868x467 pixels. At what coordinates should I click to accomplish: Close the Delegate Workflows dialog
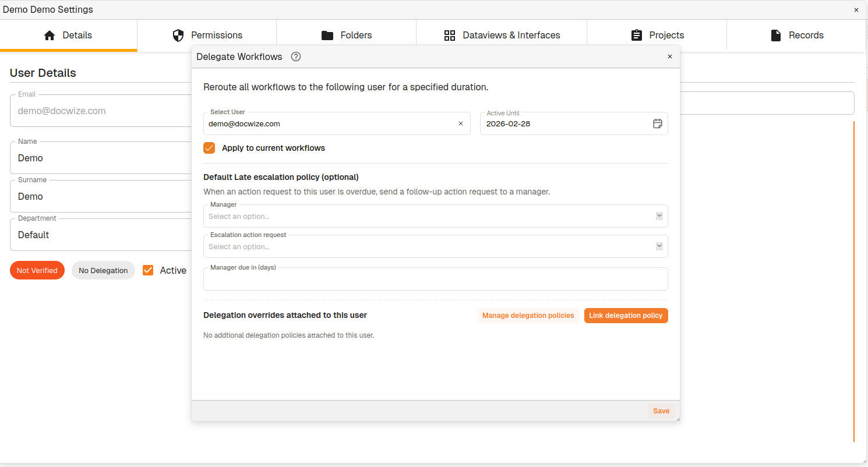pos(669,56)
